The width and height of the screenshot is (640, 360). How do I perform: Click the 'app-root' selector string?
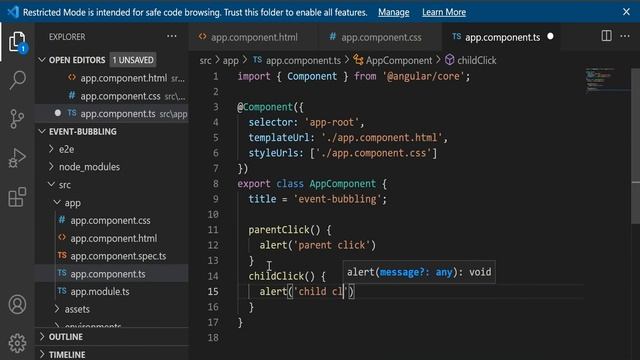pos(332,122)
